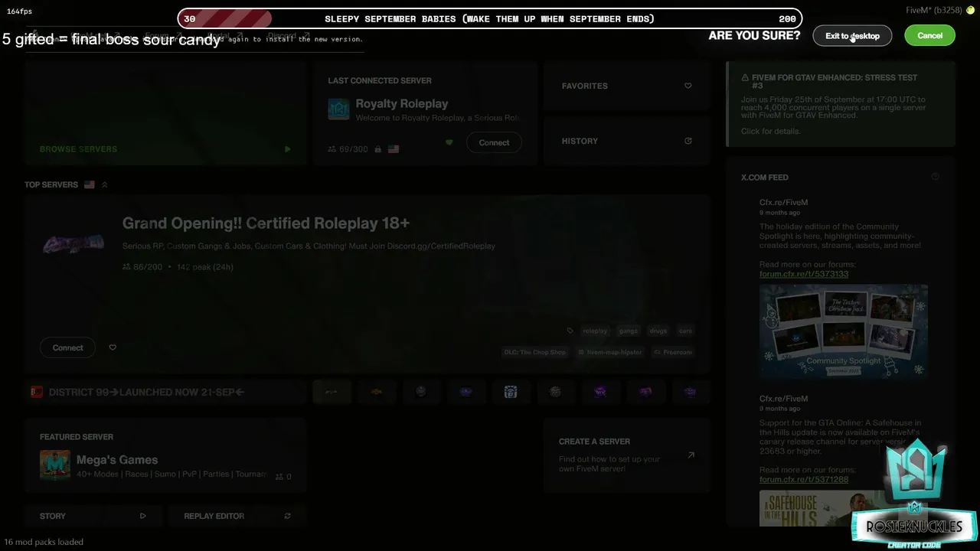The width and height of the screenshot is (980, 551).
Task: Open the forum.cfx.re/t/5373133 link
Action: (x=804, y=274)
